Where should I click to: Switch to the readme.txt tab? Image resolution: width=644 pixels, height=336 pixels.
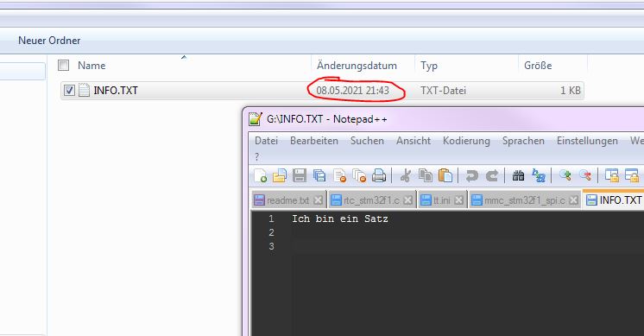point(288,200)
